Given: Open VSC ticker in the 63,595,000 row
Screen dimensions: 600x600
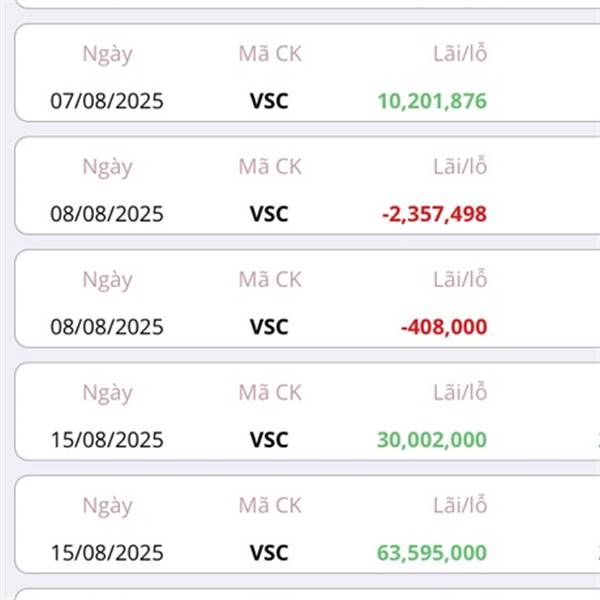Looking at the screenshot, I should point(269,553).
